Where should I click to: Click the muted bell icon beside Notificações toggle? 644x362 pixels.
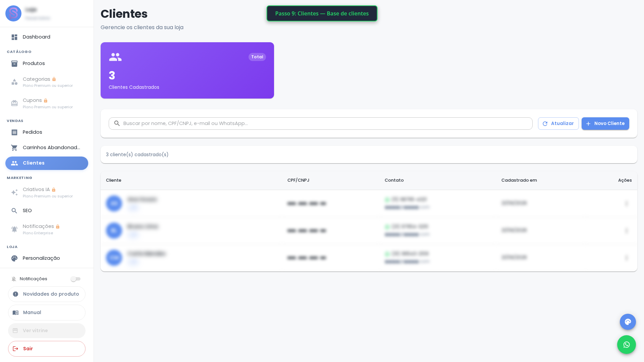point(14,279)
